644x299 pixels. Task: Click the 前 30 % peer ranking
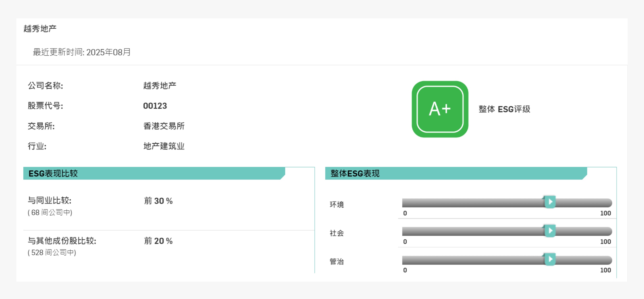(158, 201)
